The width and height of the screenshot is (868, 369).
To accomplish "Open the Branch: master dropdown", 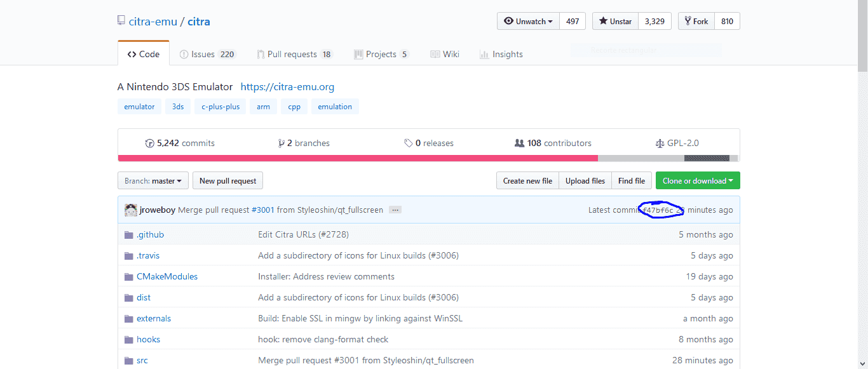I will tap(153, 181).
